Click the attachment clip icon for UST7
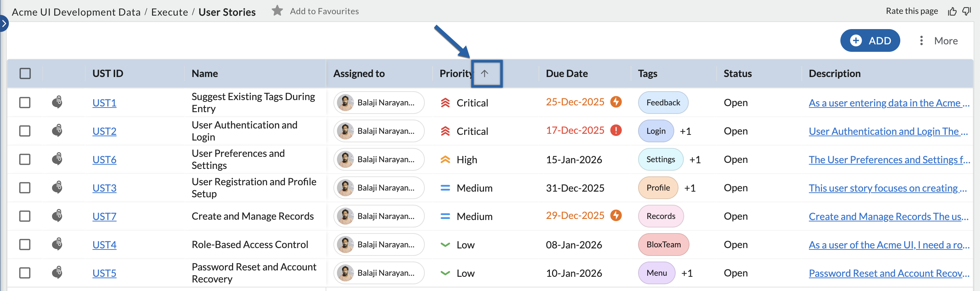980x291 pixels. 57,215
